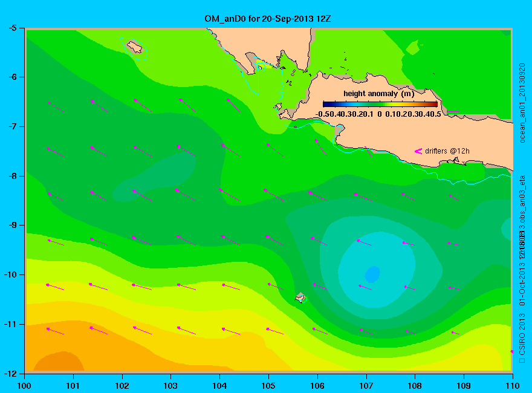The width and height of the screenshot is (532, 393).
Task: Click the longitude label 107 on bottom axis
Action: pyautogui.click(x=366, y=386)
